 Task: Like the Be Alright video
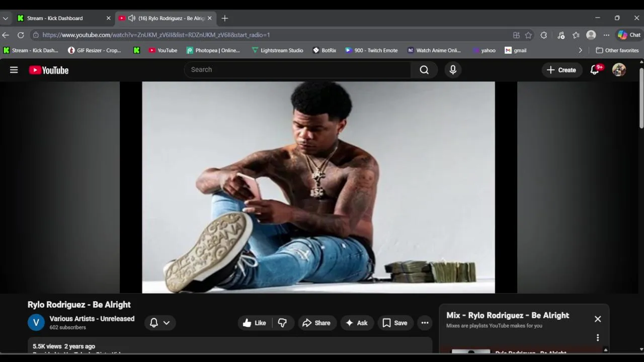255,323
